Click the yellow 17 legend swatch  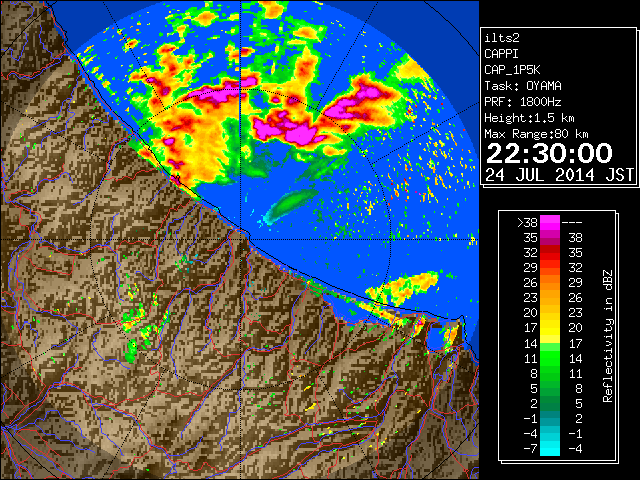pos(550,328)
